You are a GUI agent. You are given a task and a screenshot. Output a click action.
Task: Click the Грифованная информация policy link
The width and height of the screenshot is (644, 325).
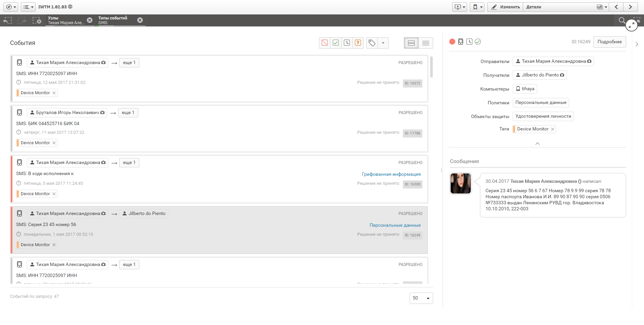[x=391, y=174]
